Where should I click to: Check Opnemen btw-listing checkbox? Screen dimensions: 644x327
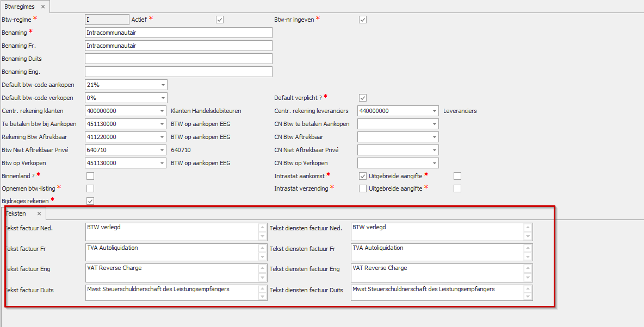(90, 188)
